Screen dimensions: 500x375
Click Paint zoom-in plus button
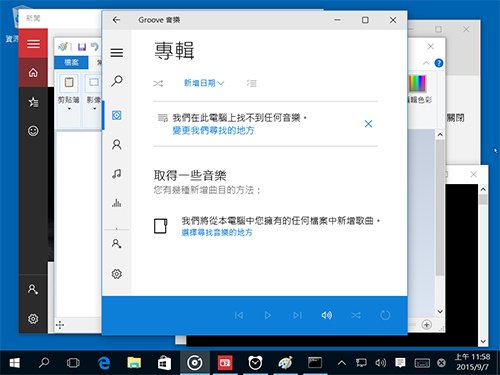tap(427, 324)
